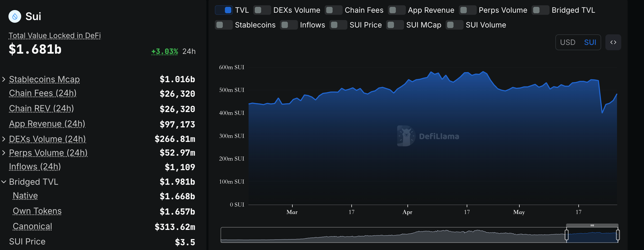This screenshot has width=644, height=250.
Task: Click the $266.81m DEXs volume value
Action: click(x=175, y=139)
